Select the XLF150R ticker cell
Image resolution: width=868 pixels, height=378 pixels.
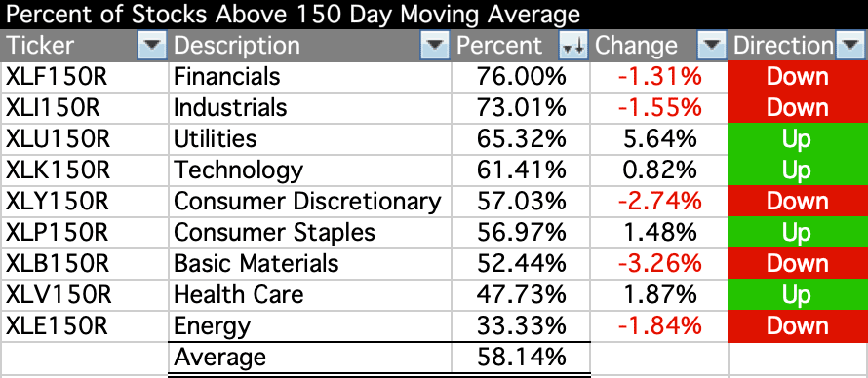pos(85,77)
